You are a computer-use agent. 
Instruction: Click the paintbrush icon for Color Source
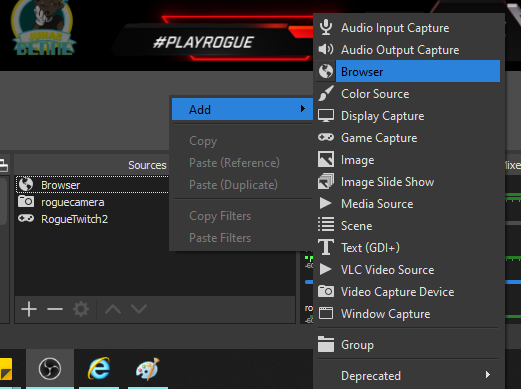click(x=326, y=93)
